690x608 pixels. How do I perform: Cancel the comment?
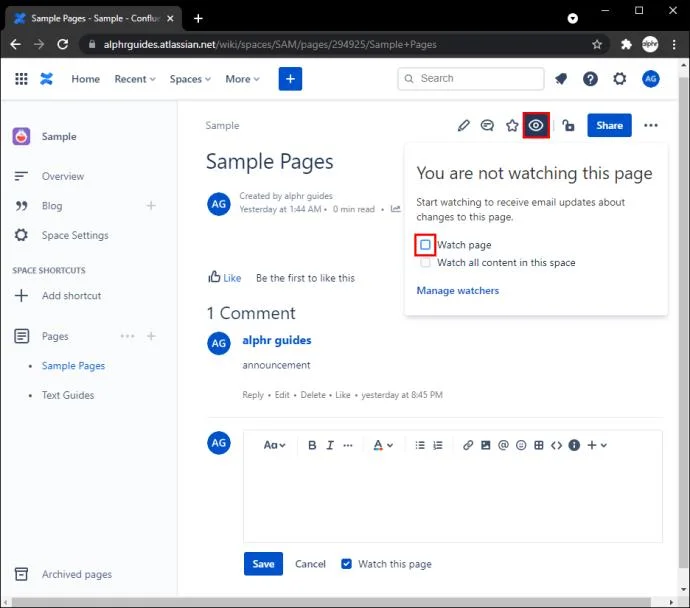tap(310, 564)
